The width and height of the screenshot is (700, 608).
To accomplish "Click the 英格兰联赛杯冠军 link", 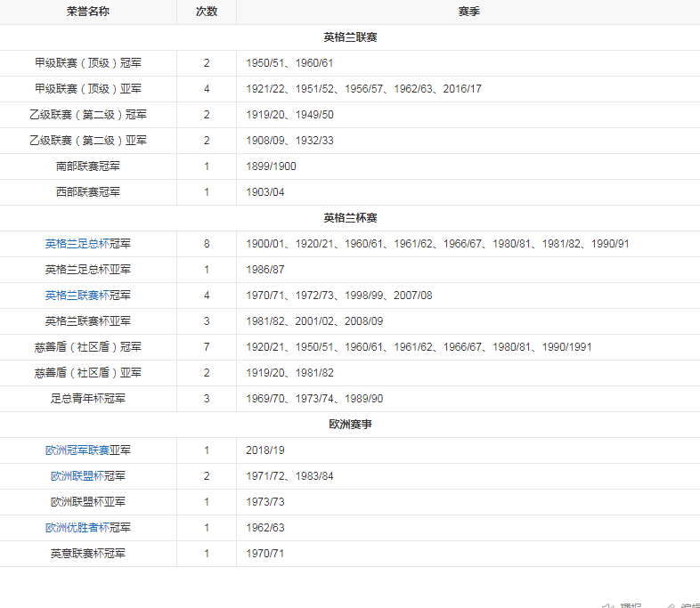I will pyautogui.click(x=88, y=296).
